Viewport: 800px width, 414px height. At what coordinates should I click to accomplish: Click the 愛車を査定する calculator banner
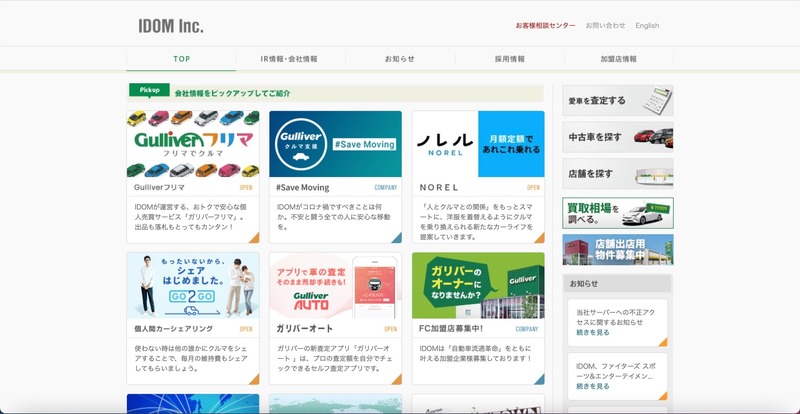[617, 101]
